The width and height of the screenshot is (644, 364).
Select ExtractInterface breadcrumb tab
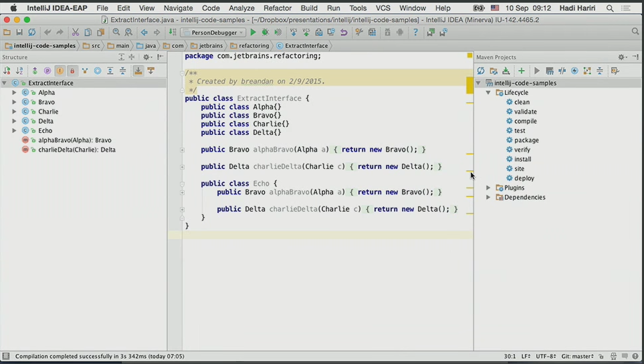tap(302, 45)
